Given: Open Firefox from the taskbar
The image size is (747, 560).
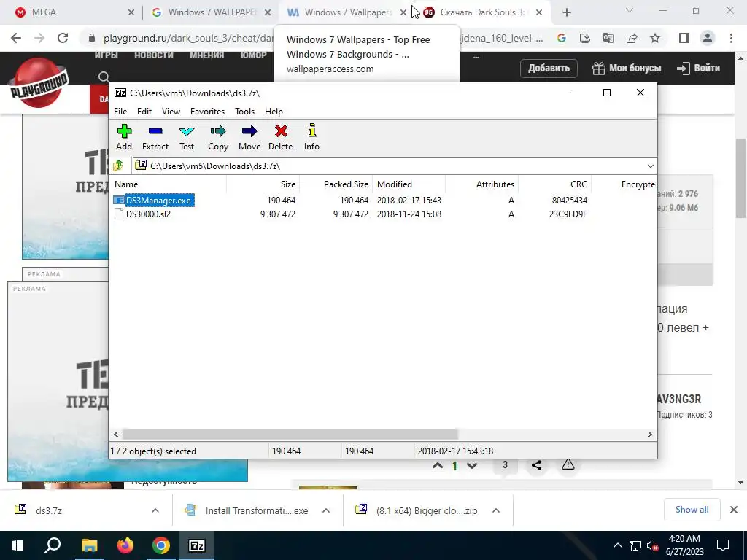Looking at the screenshot, I should [x=125, y=545].
